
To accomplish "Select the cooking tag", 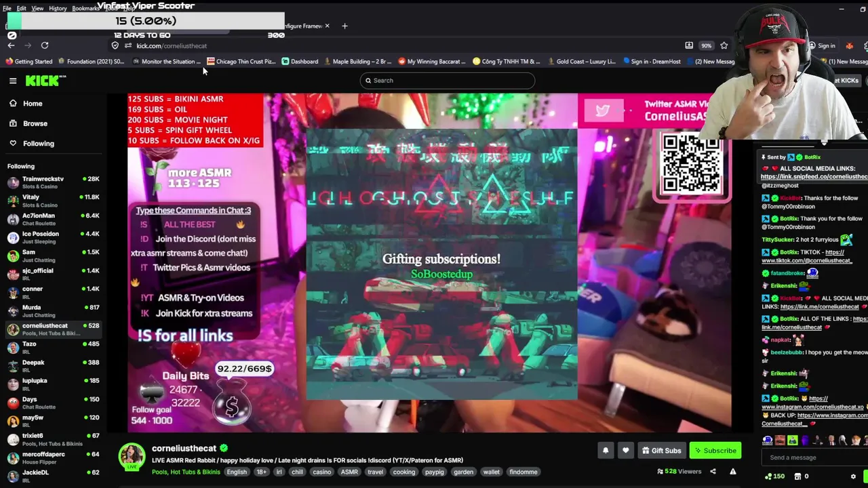I will click(x=403, y=472).
